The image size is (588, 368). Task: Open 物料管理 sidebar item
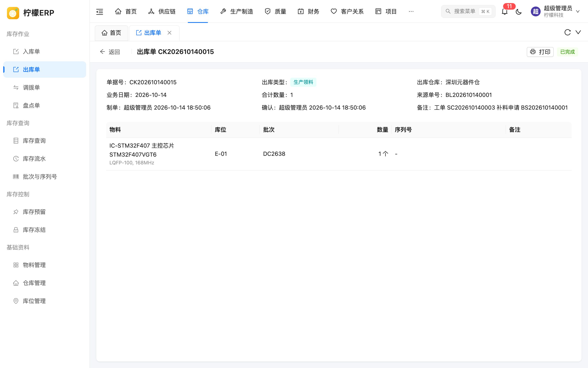click(x=45, y=265)
